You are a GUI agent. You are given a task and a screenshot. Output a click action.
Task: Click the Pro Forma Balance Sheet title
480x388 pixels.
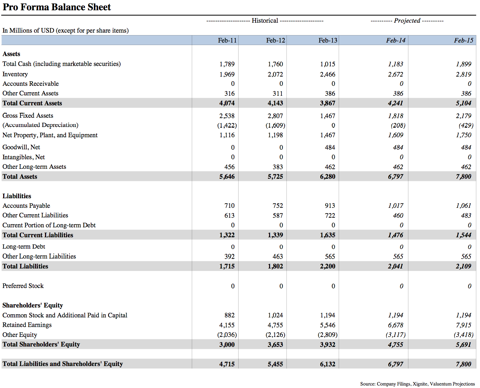(x=57, y=7)
